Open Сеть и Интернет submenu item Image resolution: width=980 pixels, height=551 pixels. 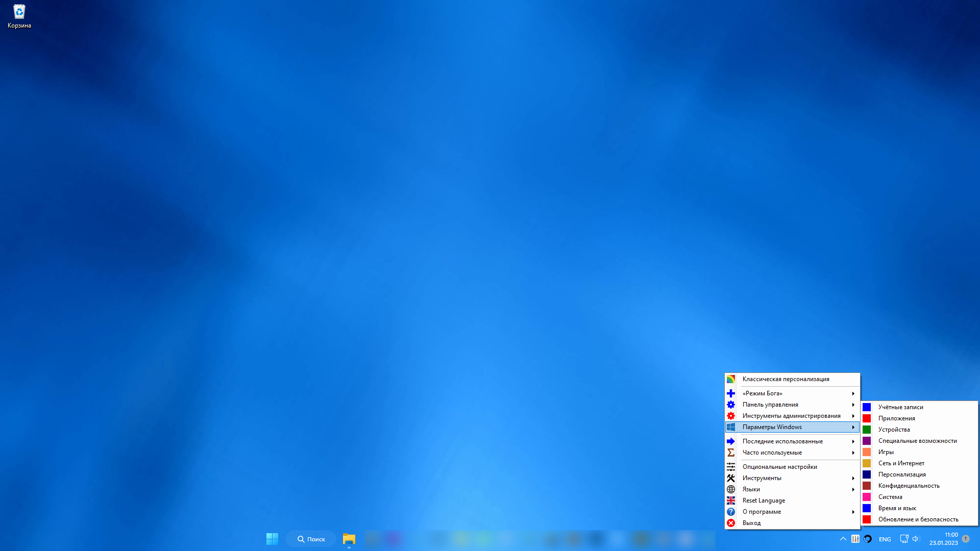(x=920, y=463)
